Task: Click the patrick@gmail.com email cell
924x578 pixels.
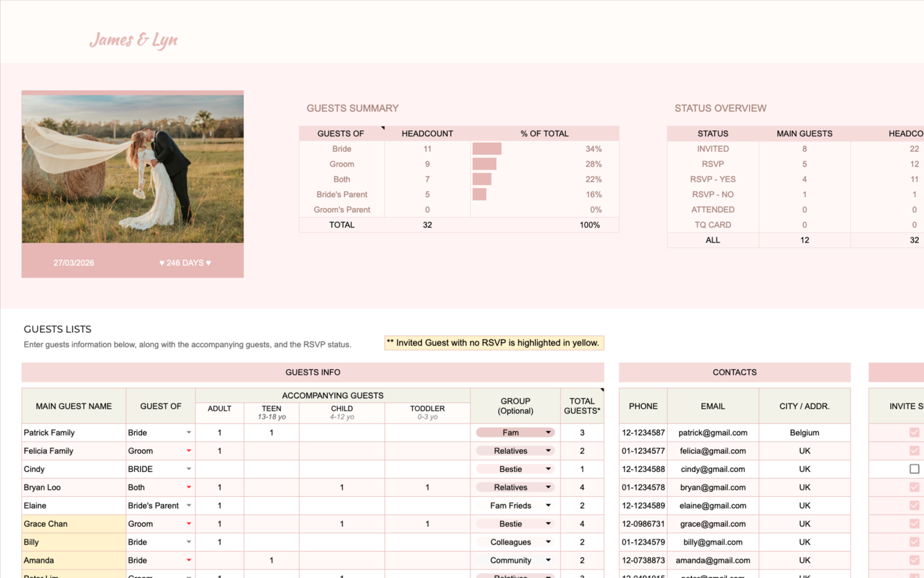Action: point(713,432)
